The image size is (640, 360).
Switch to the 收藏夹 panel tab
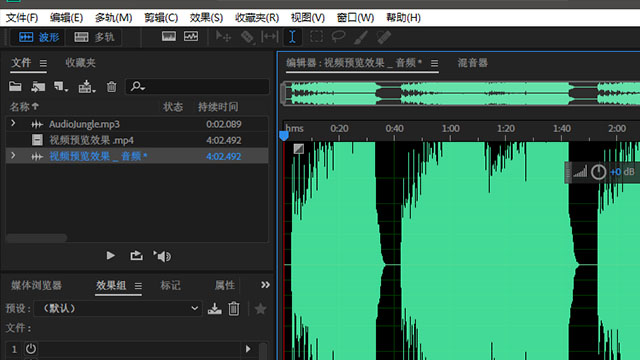point(80,62)
